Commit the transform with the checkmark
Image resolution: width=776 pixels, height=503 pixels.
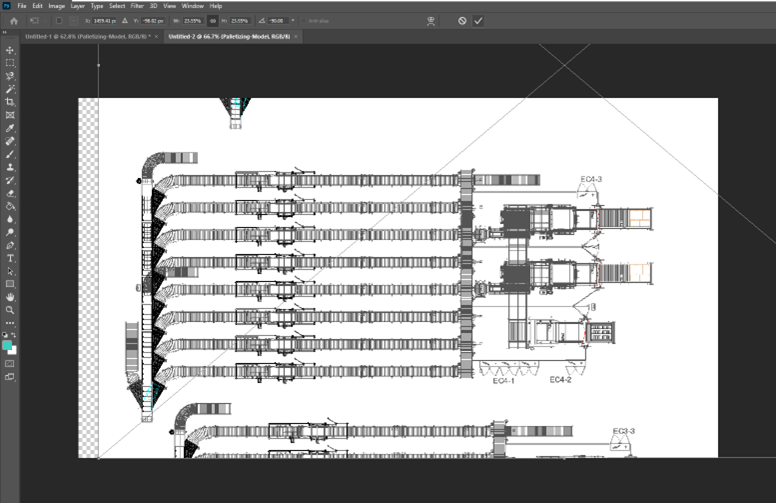(x=478, y=21)
